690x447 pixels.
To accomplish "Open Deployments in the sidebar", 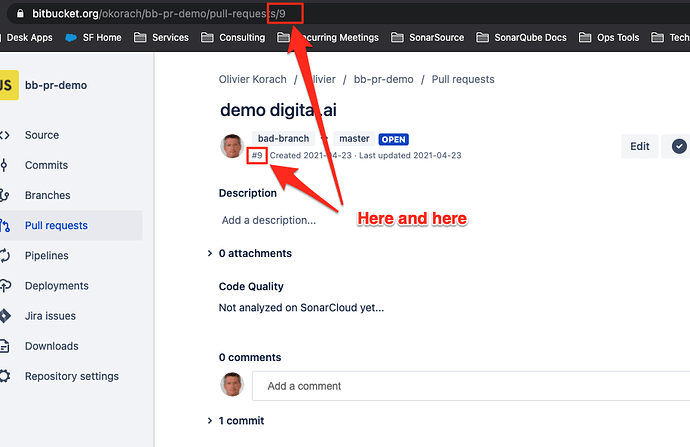I will pos(57,286).
